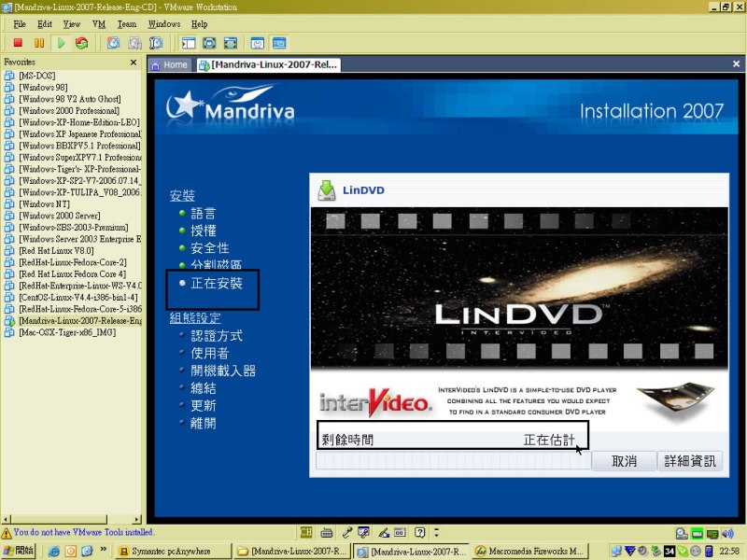This screenshot has width=747, height=560.
Task: Close the Mandriva VM tab
Action: click(736, 63)
